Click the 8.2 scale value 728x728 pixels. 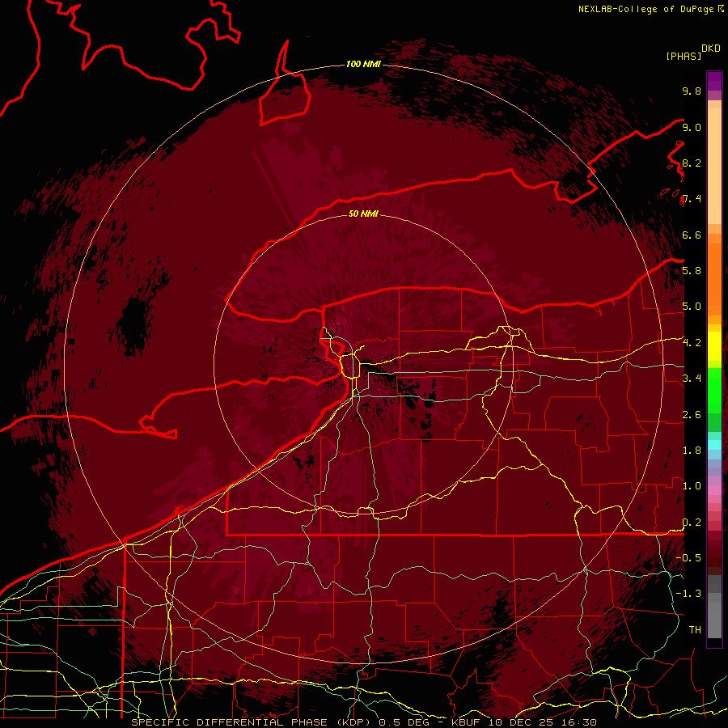(x=692, y=163)
